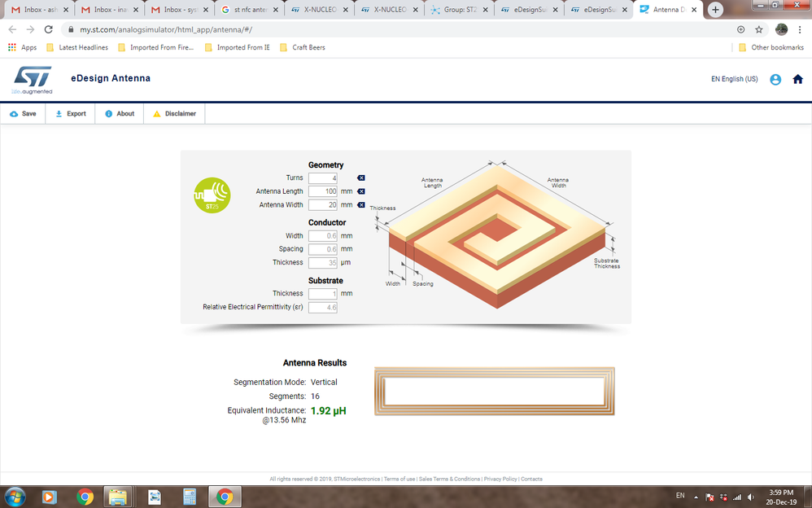Viewport: 812px width, 508px height.
Task: Open Imported From IE bookmark folder
Action: coord(238,47)
